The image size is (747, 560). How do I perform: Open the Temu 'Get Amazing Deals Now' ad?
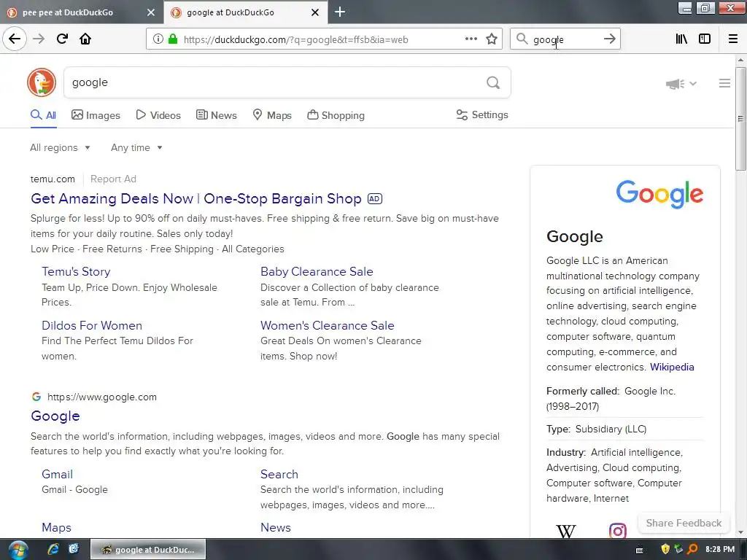pos(196,198)
